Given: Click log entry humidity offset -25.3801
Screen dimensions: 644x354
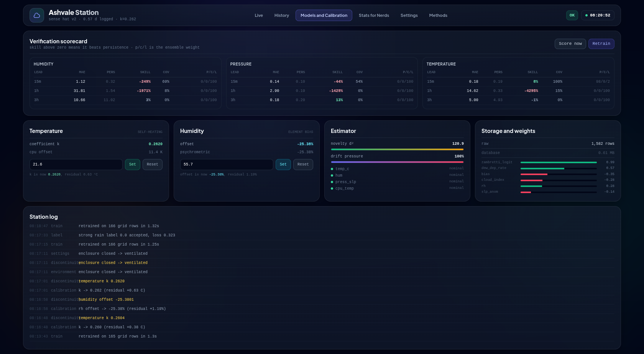Looking at the screenshot, I should pyautogui.click(x=322, y=300).
